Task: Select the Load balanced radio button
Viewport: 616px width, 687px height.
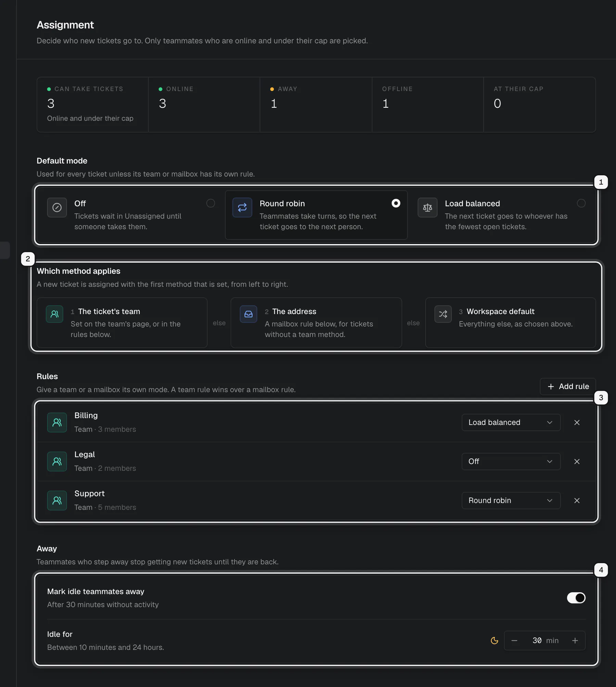Action: tap(581, 203)
